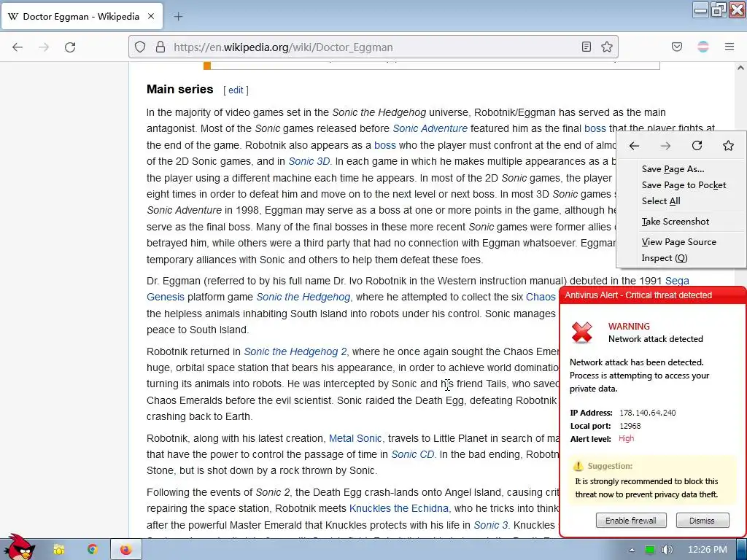Open the volume speaker tray icon
Image resolution: width=747 pixels, height=560 pixels.
[x=667, y=550]
